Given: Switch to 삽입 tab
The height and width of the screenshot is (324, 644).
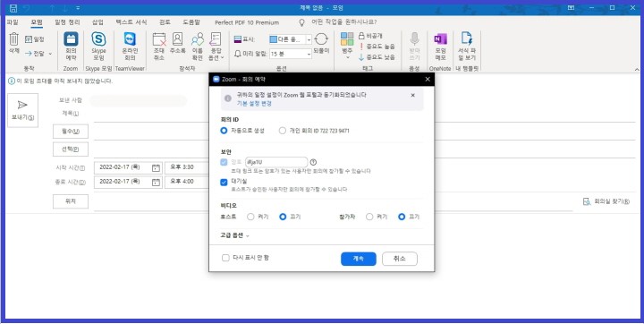Looking at the screenshot, I should [97, 22].
